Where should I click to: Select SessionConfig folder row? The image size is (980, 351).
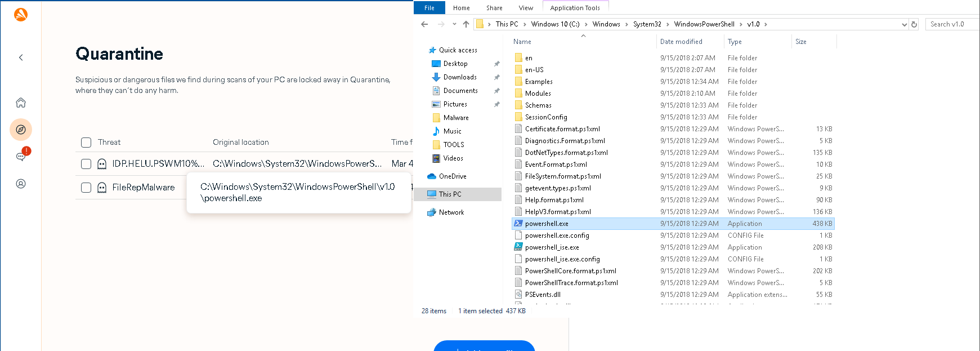pos(673,117)
